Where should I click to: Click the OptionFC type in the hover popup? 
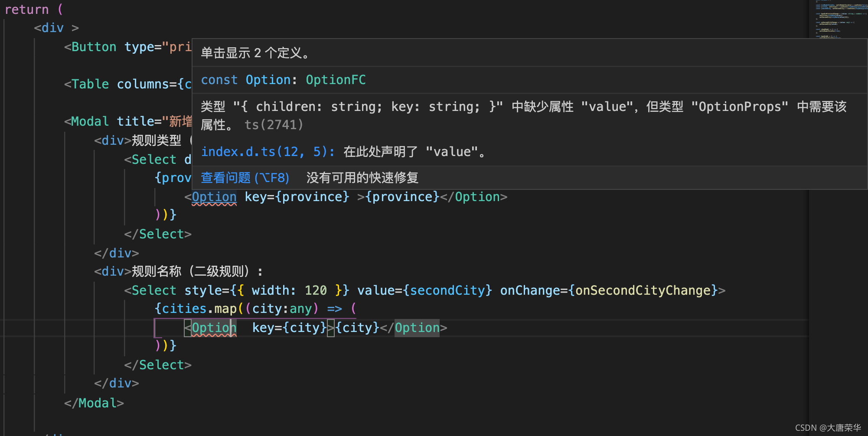(x=336, y=80)
